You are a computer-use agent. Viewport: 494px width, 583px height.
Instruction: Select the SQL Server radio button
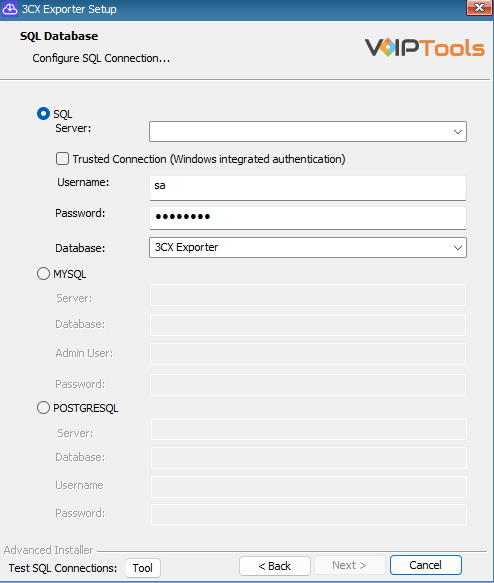pyautogui.click(x=43, y=113)
